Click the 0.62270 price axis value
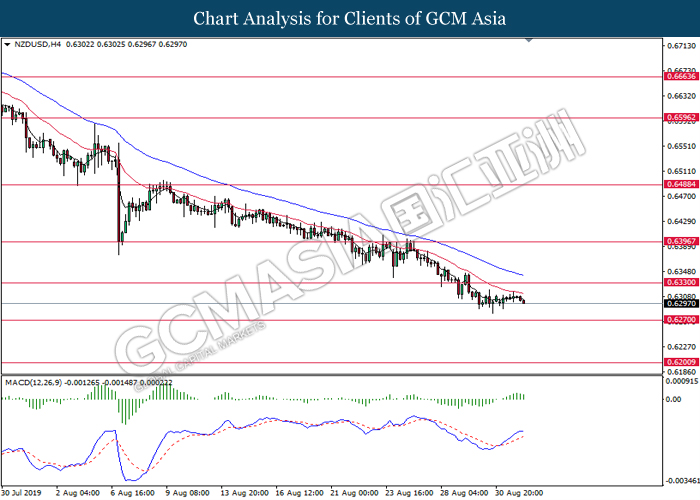The image size is (700, 500). coord(681,347)
